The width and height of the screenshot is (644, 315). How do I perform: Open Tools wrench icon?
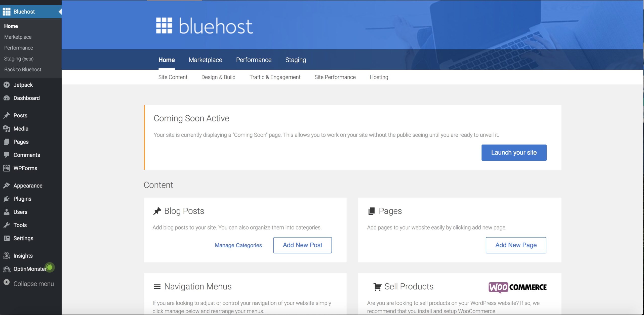point(7,225)
